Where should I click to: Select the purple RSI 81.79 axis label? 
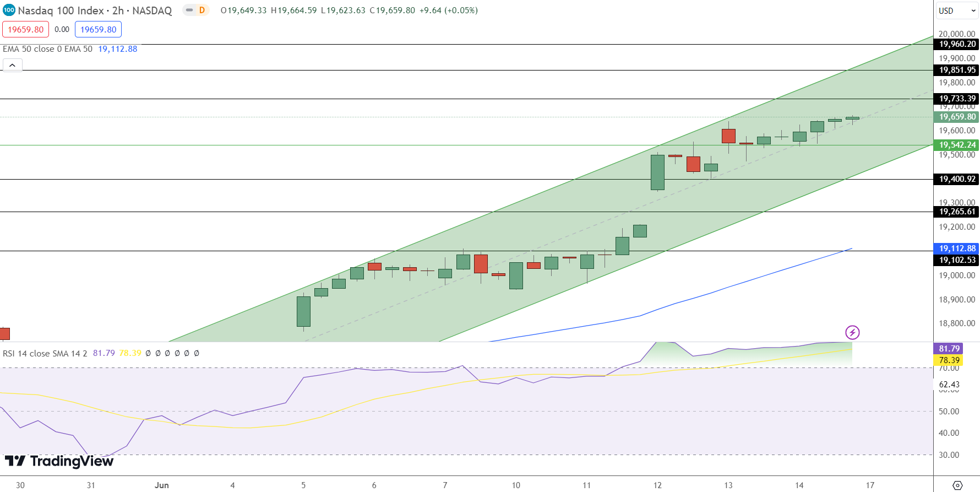949,349
